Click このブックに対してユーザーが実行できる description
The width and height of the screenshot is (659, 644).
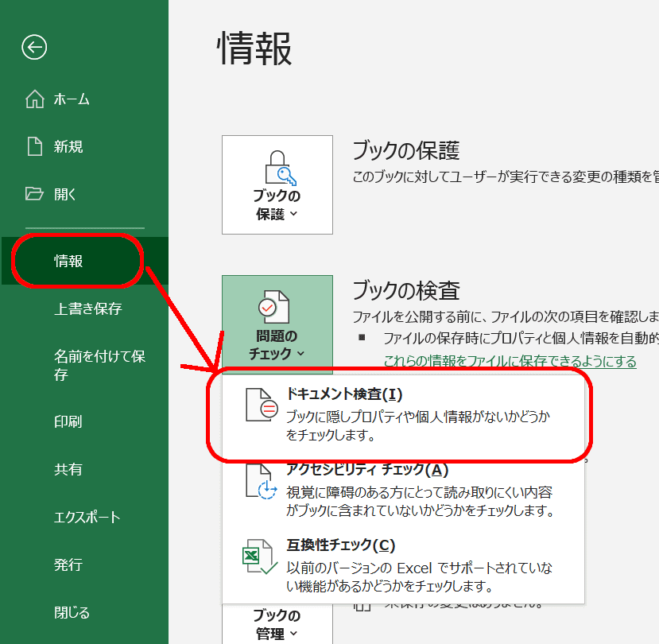point(506,177)
